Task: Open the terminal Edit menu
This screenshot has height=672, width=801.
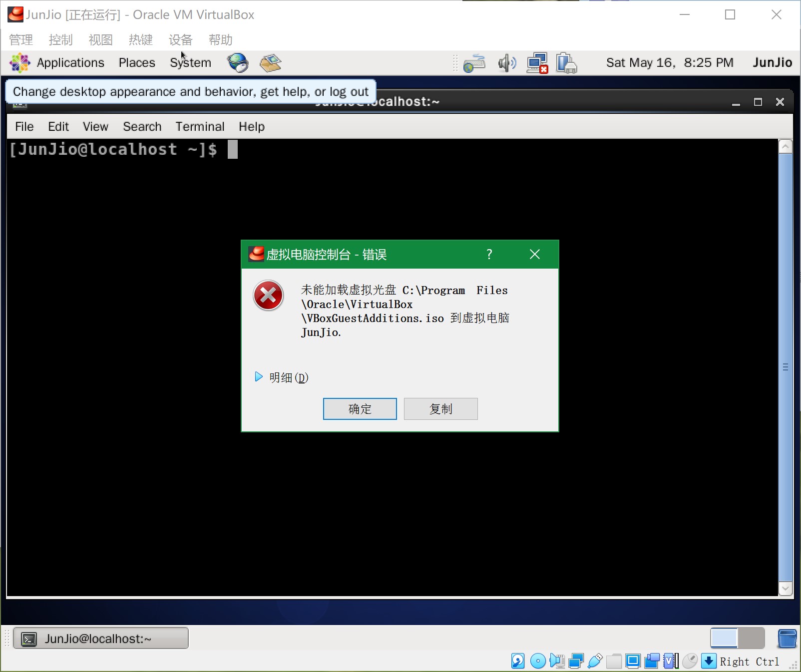Action: click(58, 127)
